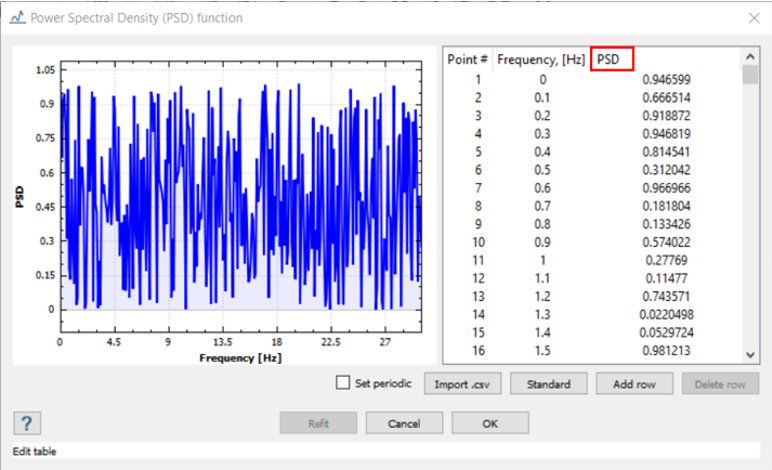Click frequency cell 0.5 in row 6
The height and width of the screenshot is (470, 772).
(541, 170)
